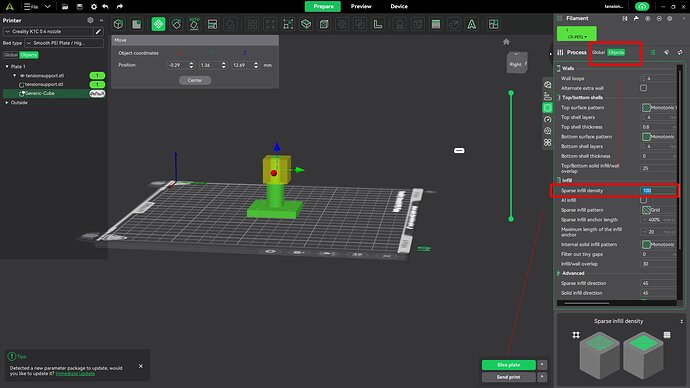Click the vertical layer slider top handle
Viewport: 690px width, 388px height.
coord(511,93)
